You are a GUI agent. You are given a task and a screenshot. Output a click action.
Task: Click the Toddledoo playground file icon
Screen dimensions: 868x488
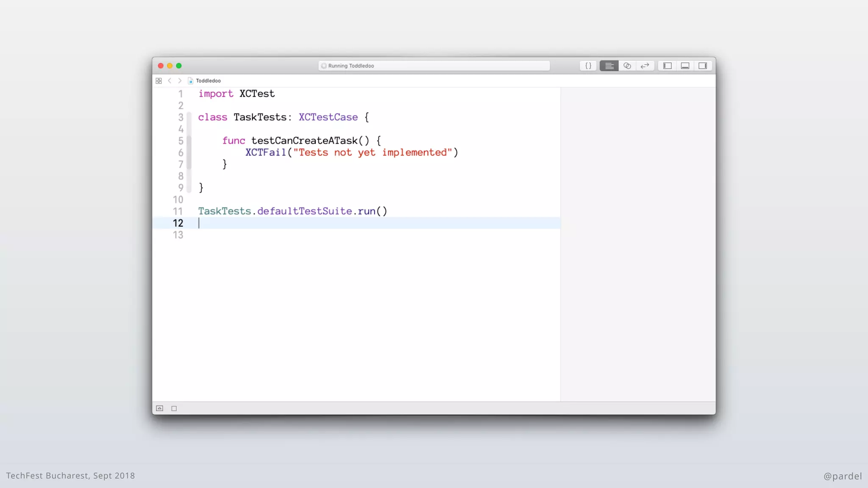click(x=191, y=80)
